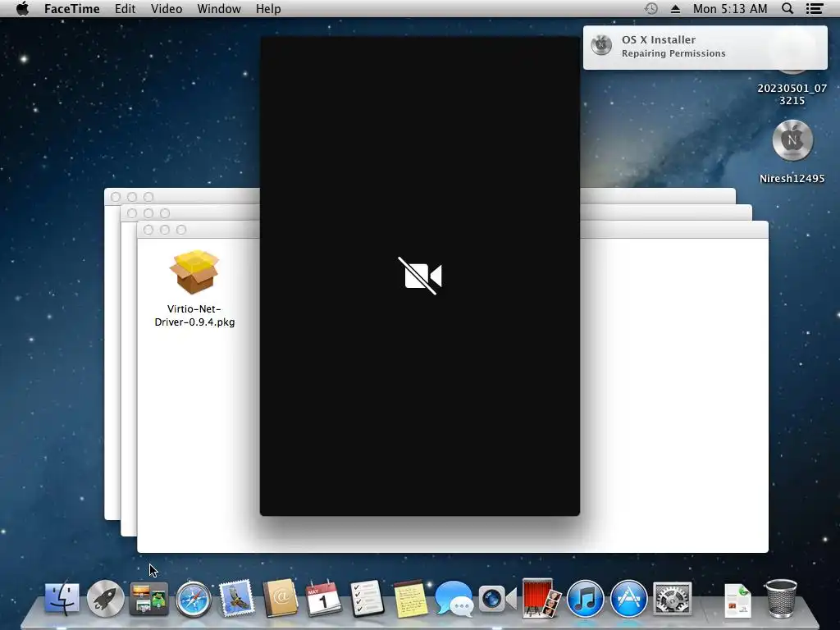Image resolution: width=840 pixels, height=630 pixels.
Task: Open Messages chat bubble in Dock
Action: tap(454, 598)
